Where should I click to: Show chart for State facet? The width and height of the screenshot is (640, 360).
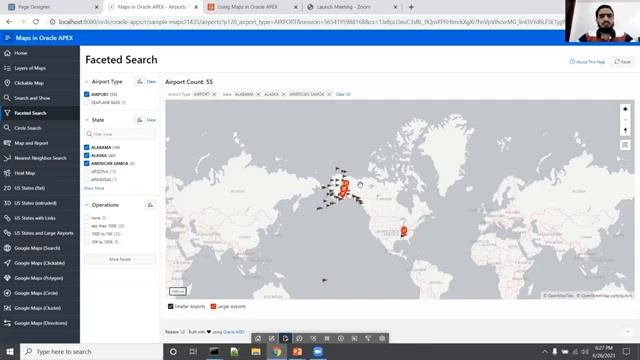(140, 120)
